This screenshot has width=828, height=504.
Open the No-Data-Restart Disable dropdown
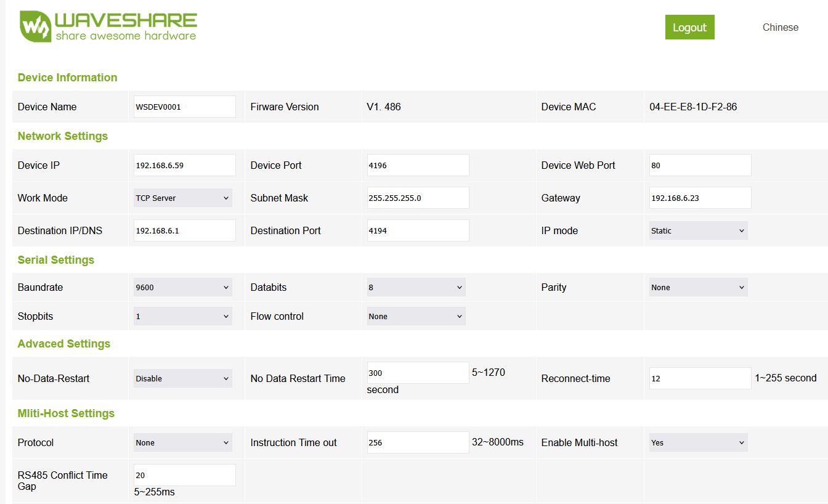(183, 378)
